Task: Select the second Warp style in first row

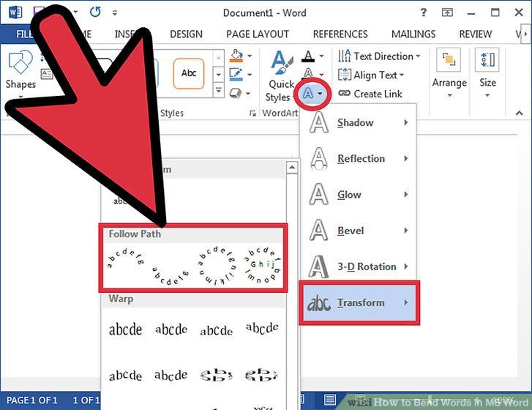Action: 171,329
